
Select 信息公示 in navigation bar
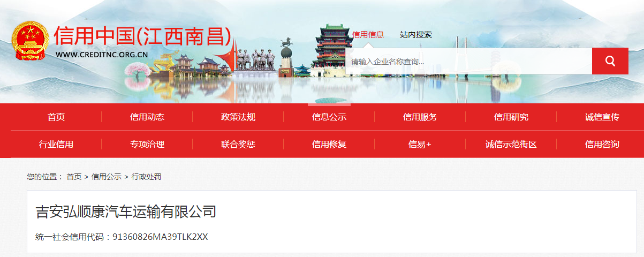pos(329,117)
